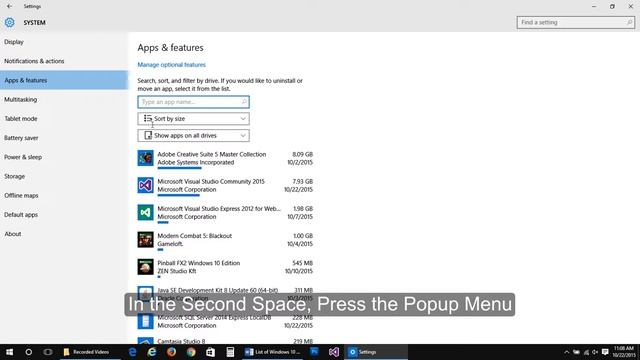Screen dimensions: 640x360
Task: Select Adobe Creative Suite 5 Master Collection
Action: coord(225,159)
